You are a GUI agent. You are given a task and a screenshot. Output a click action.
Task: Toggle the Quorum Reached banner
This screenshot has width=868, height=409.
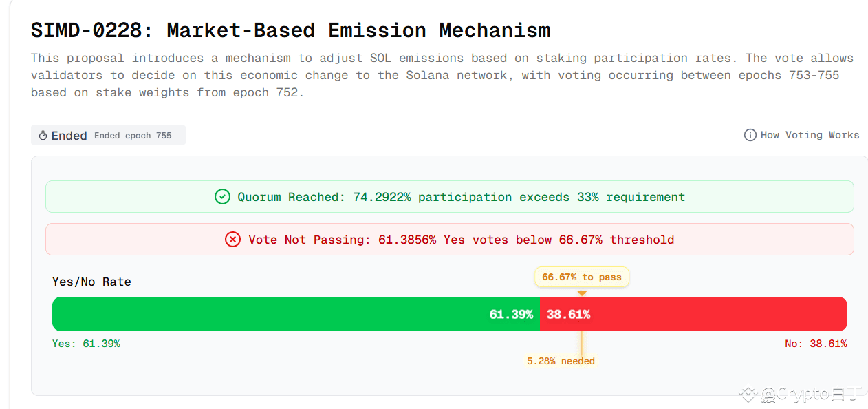449,197
